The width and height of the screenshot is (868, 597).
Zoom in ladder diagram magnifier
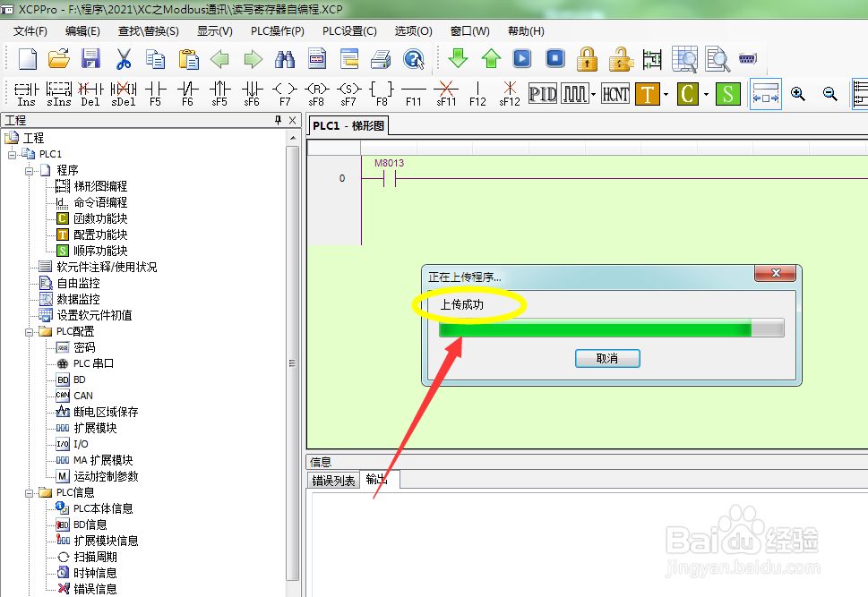[x=798, y=93]
